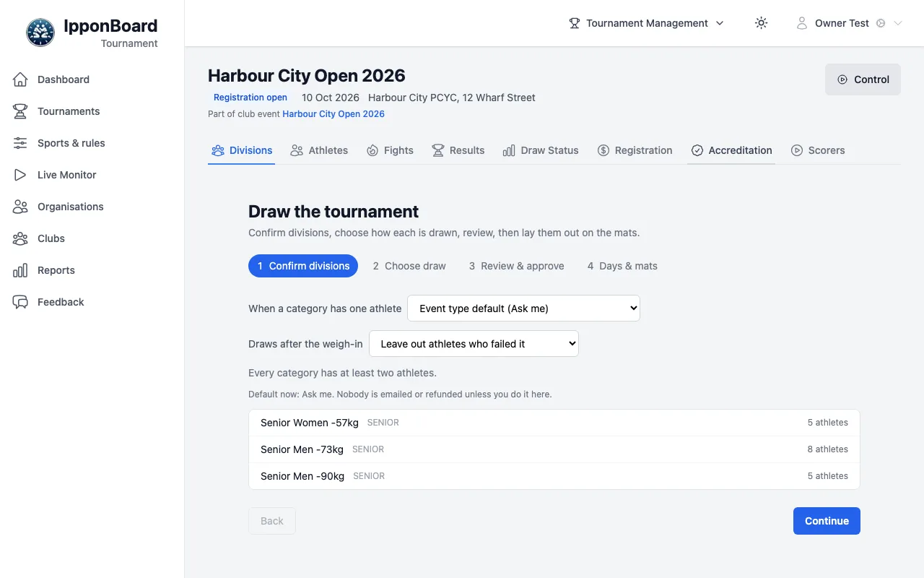
Task: Select the Divisions tab
Action: [x=242, y=150]
